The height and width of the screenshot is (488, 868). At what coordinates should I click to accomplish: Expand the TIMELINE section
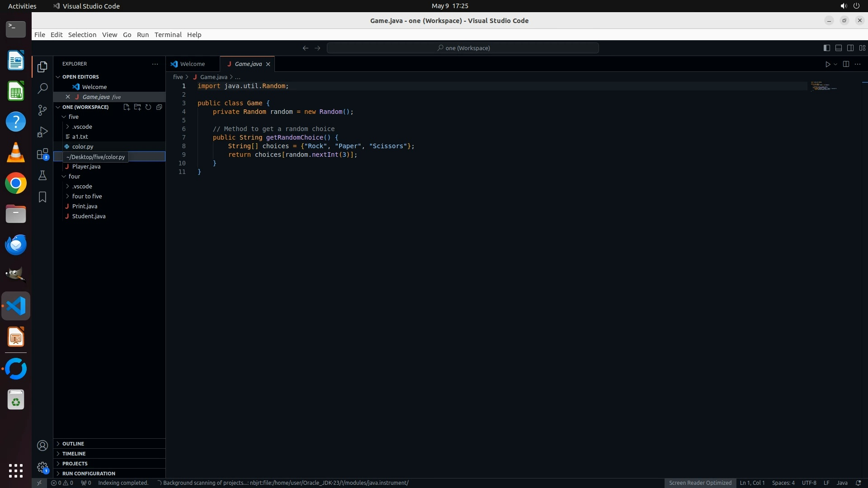[74, 454]
